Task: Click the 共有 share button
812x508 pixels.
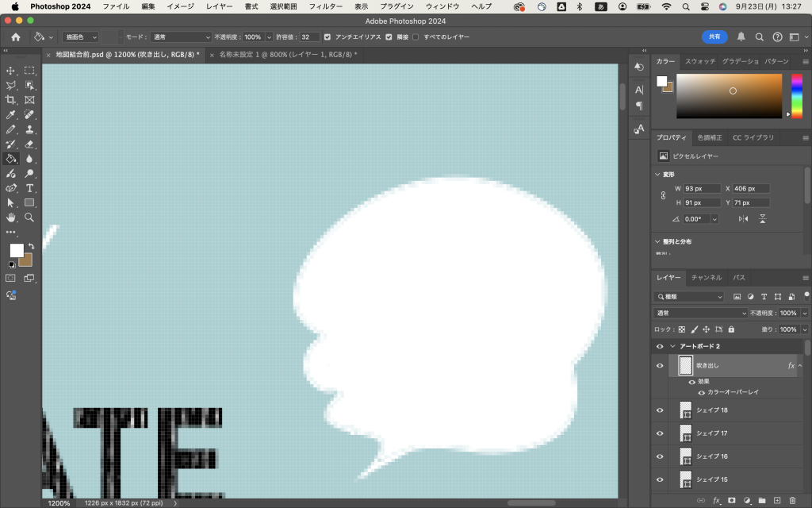Action: [714, 37]
